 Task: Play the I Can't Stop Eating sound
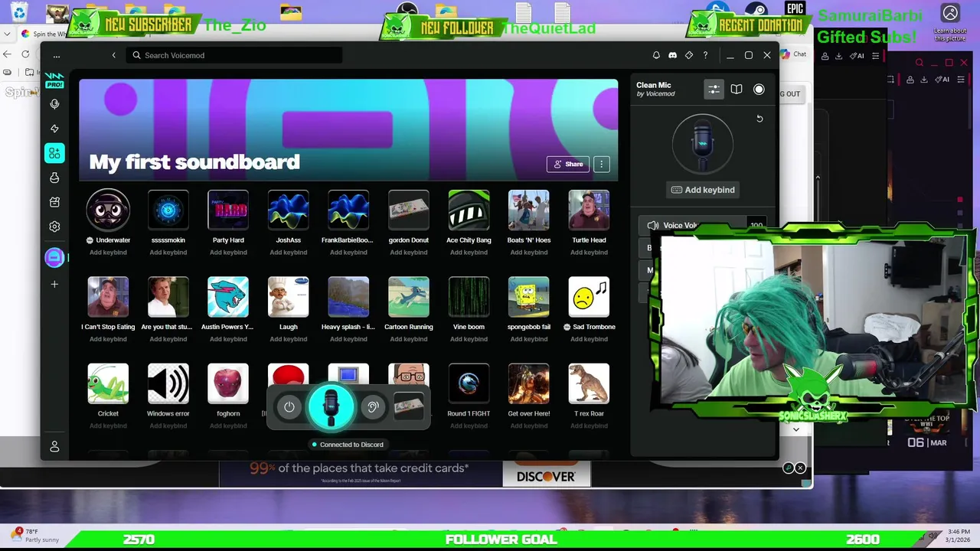point(108,297)
